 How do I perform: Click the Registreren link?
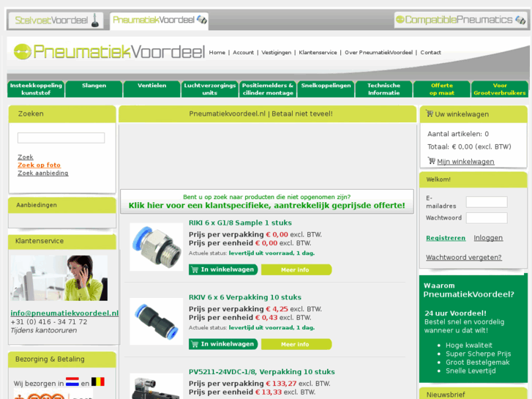click(x=446, y=238)
